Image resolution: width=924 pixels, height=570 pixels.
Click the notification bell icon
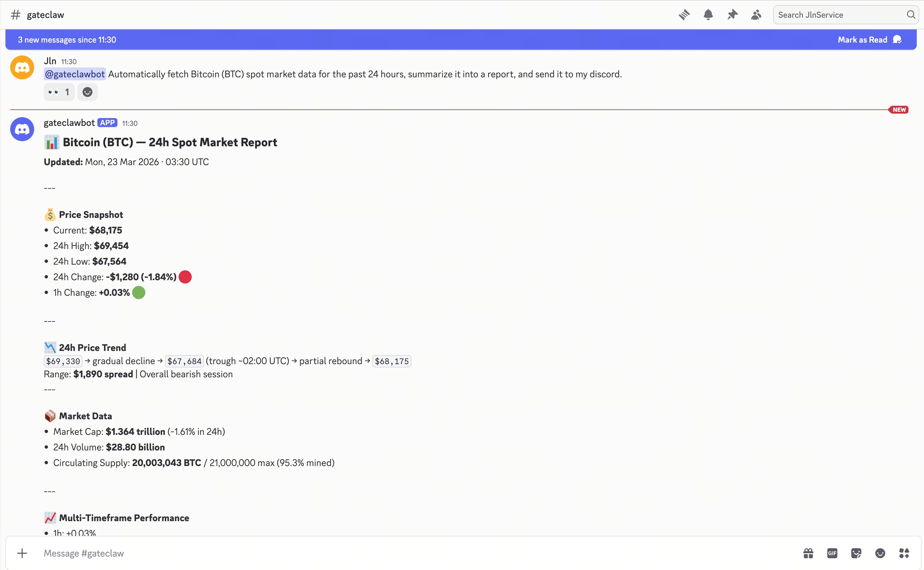[708, 15]
